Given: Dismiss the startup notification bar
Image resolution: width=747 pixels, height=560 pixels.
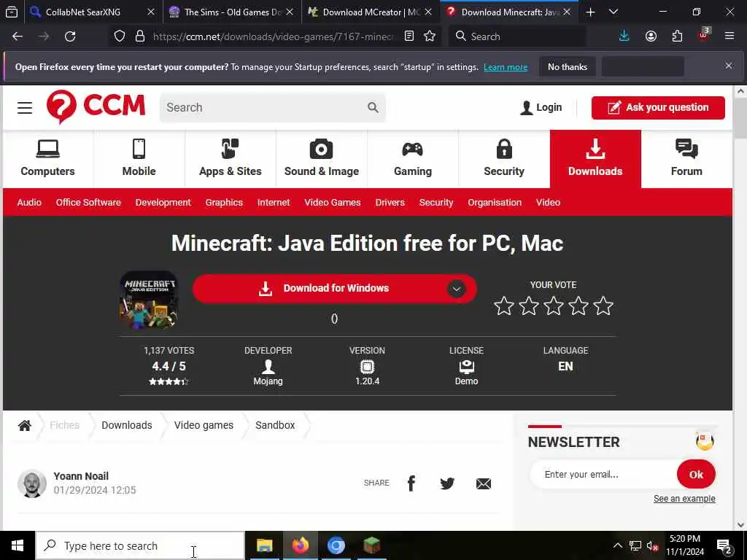Looking at the screenshot, I should 729,66.
